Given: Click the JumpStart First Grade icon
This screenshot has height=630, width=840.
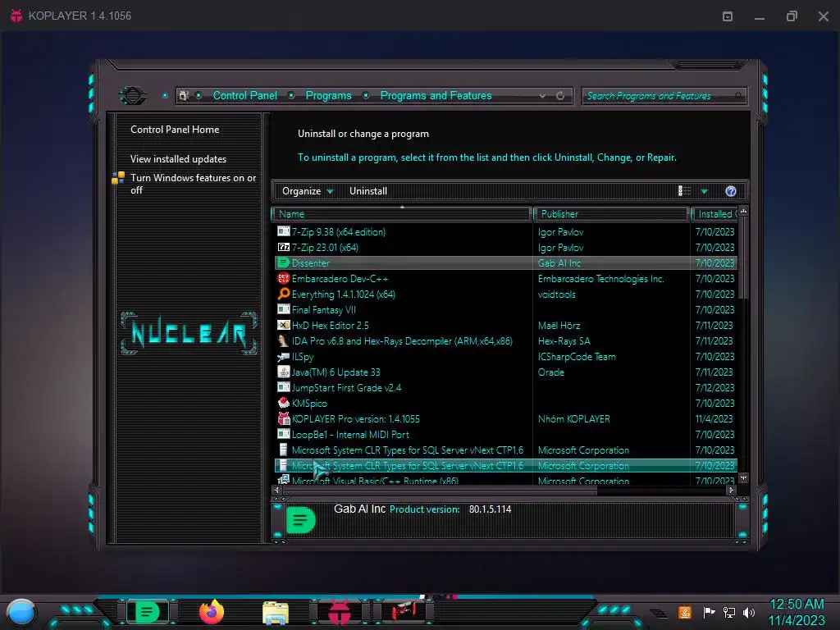Looking at the screenshot, I should point(283,387).
